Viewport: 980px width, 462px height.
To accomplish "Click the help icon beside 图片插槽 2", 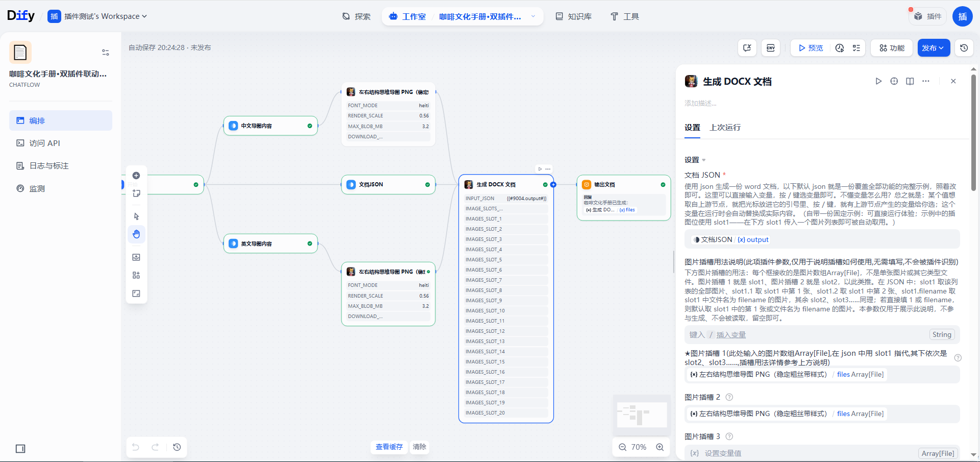I will pos(729,397).
